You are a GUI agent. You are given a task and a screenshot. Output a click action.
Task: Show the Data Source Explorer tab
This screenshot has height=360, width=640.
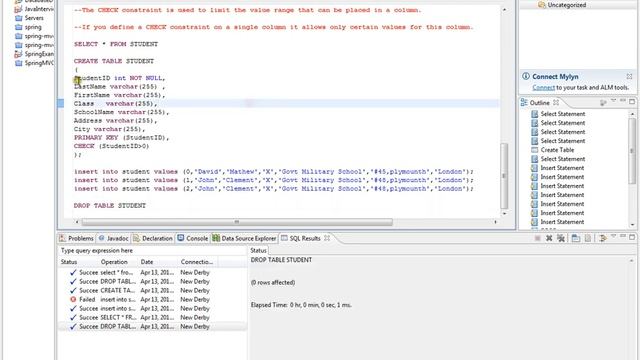point(244,238)
